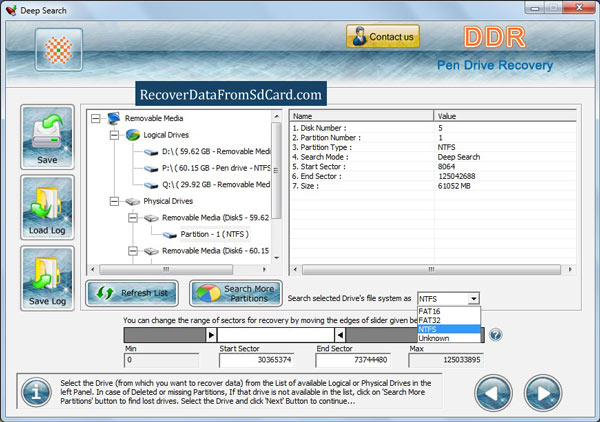600x422 pixels.
Task: Open the file system dropdown arrow
Action: pos(474,298)
